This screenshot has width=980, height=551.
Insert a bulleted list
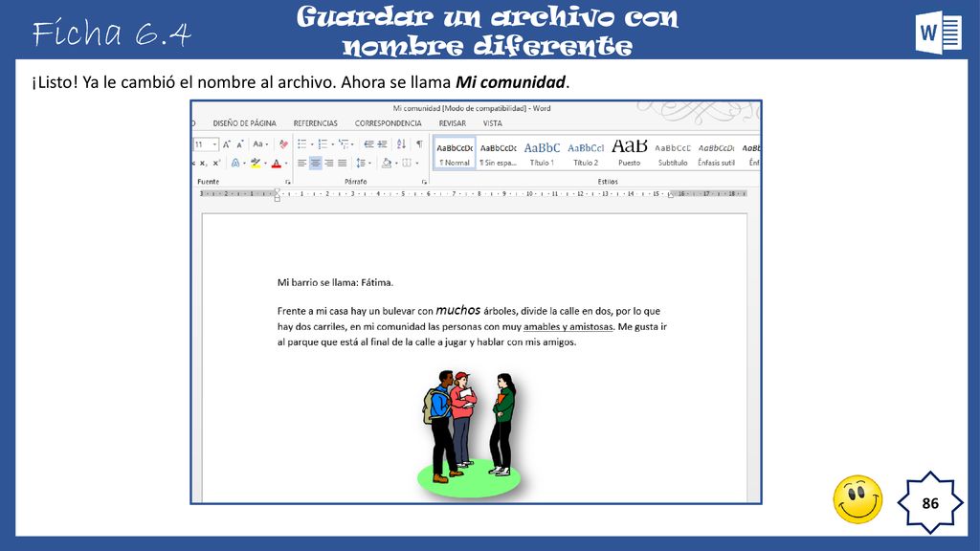(x=301, y=144)
